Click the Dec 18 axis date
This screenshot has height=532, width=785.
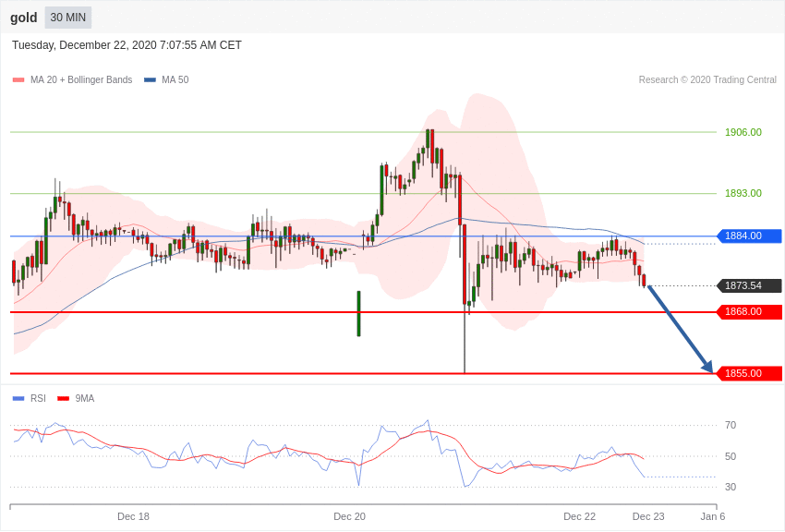coord(133,516)
